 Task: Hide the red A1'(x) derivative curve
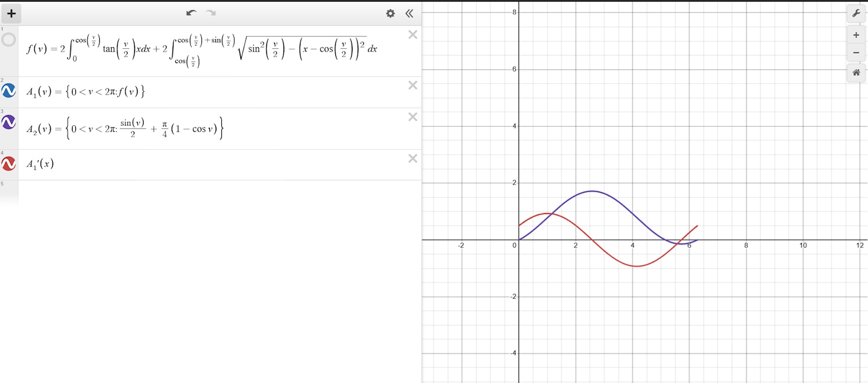9,163
